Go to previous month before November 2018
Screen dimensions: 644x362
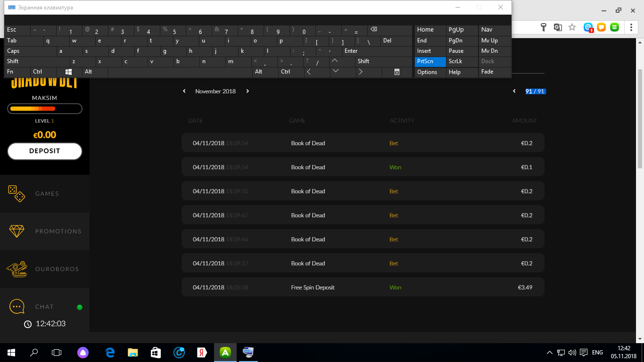point(184,91)
